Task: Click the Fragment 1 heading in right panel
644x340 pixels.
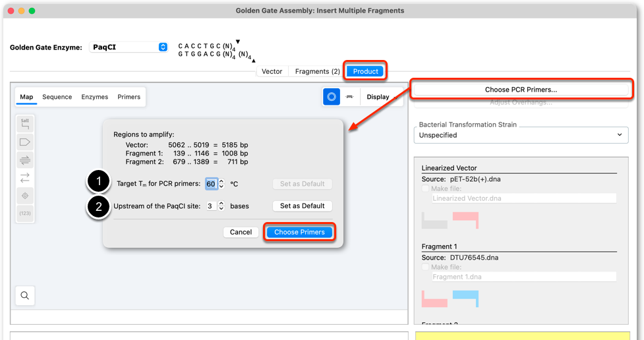Action: point(439,246)
